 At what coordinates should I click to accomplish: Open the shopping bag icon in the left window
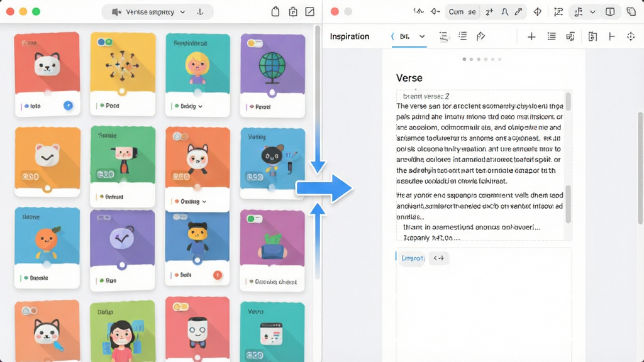coord(275,11)
